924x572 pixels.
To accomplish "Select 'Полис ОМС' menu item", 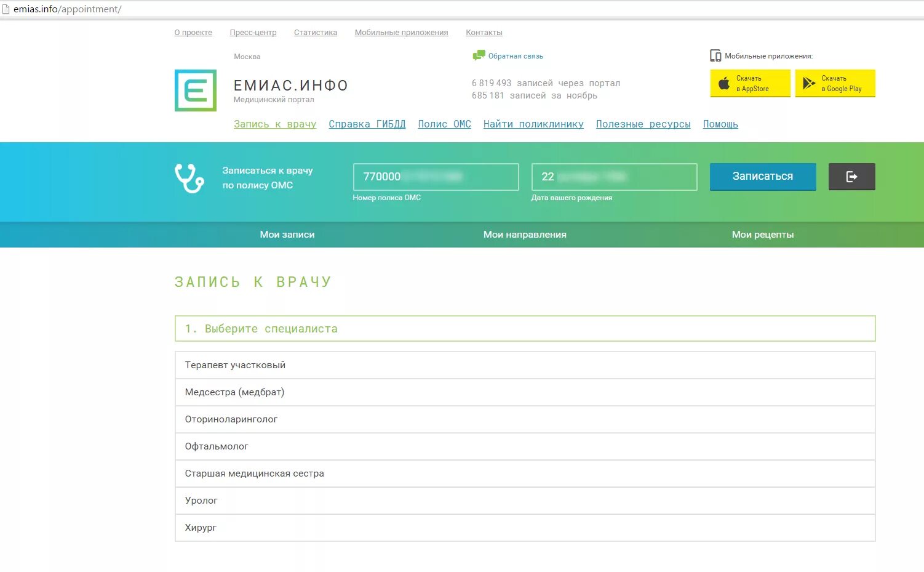I will click(x=445, y=124).
